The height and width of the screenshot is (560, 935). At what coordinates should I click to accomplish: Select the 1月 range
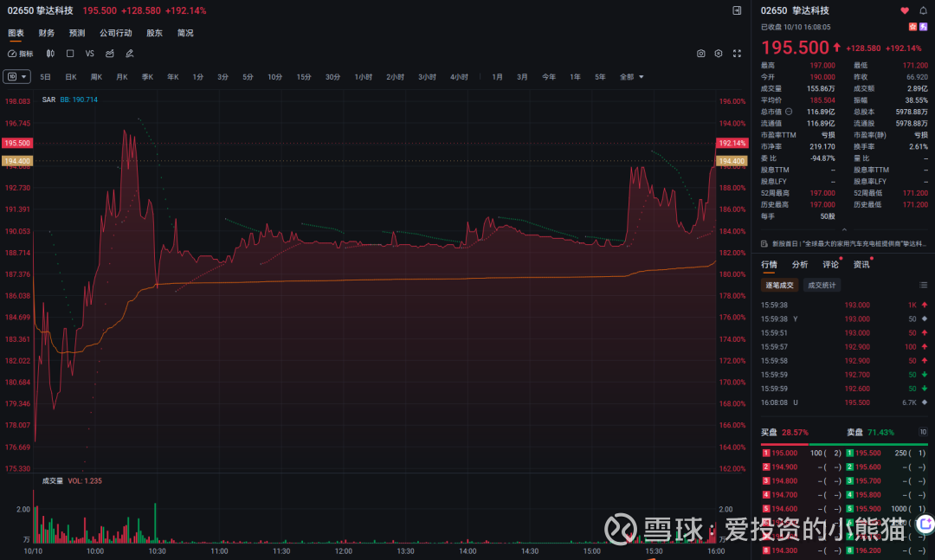click(497, 77)
